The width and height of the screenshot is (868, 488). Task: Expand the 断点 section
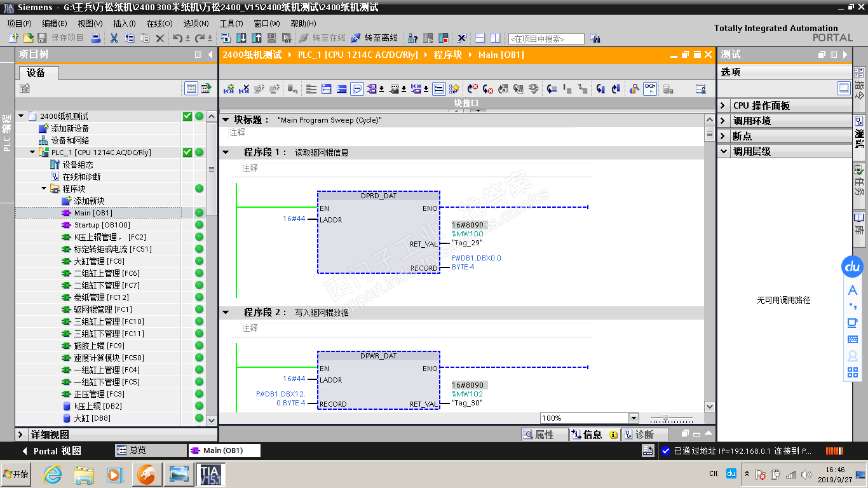click(x=724, y=136)
